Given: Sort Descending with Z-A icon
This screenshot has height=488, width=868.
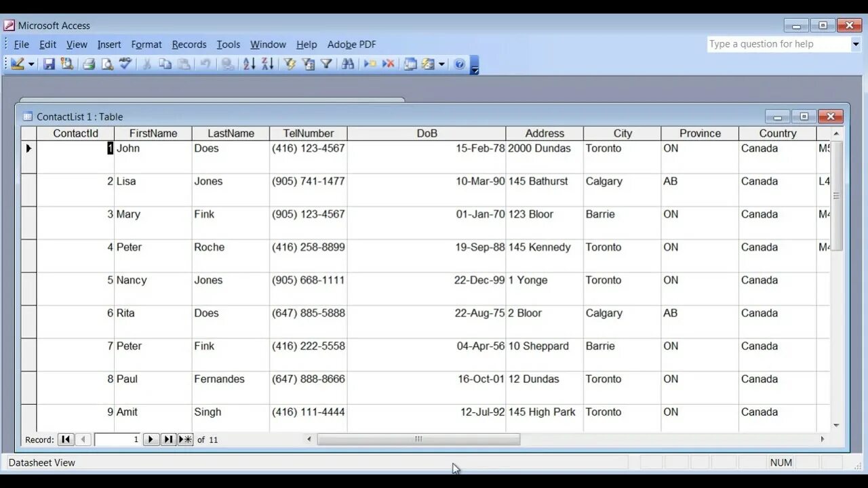Looking at the screenshot, I should [268, 64].
